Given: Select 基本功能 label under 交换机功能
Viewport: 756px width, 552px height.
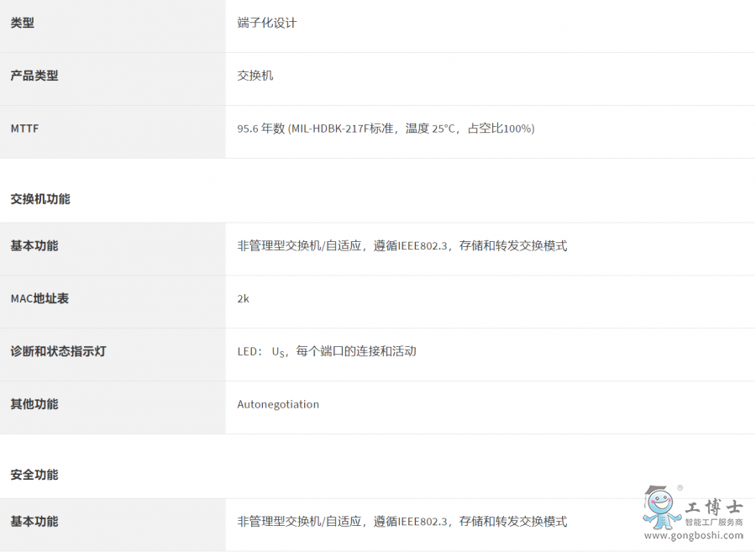Looking at the screenshot, I should point(34,246).
